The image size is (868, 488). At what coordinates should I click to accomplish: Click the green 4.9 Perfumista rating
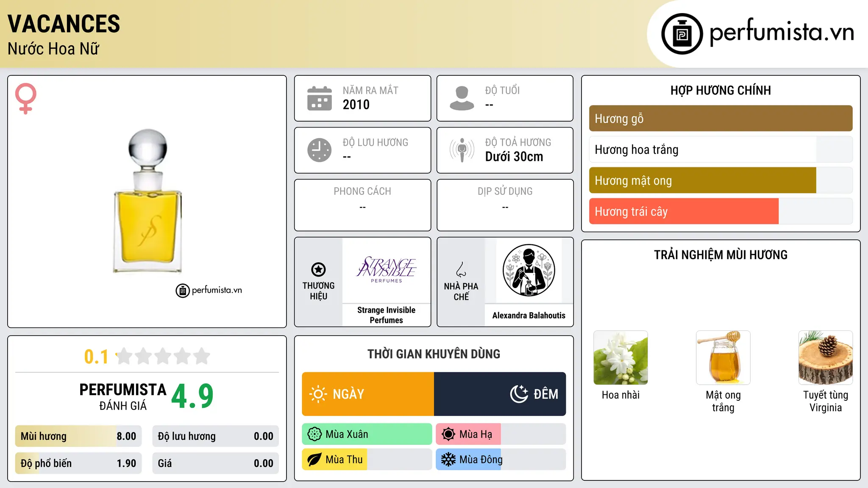click(x=192, y=396)
